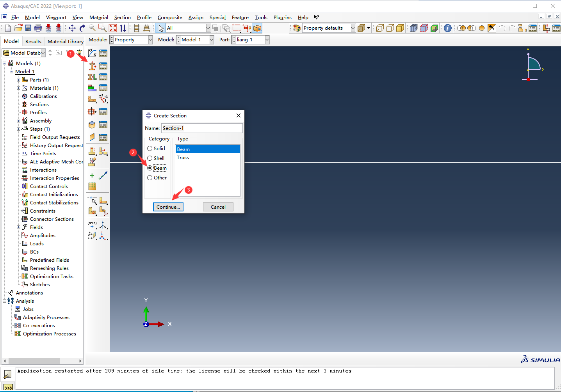Activate the Rotate View tool

[82, 28]
